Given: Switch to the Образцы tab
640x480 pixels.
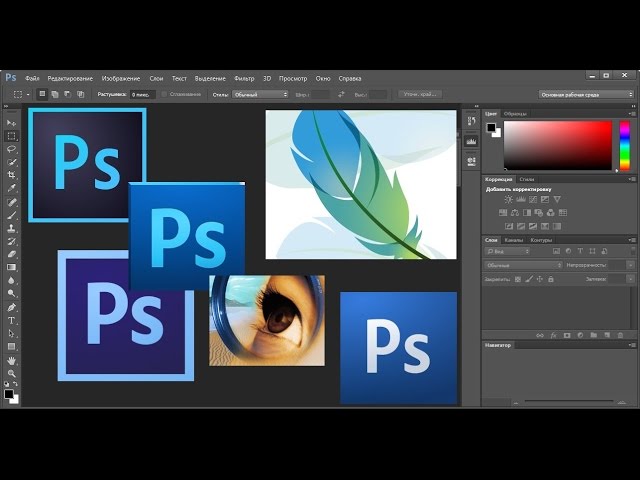Looking at the screenshot, I should click(515, 114).
